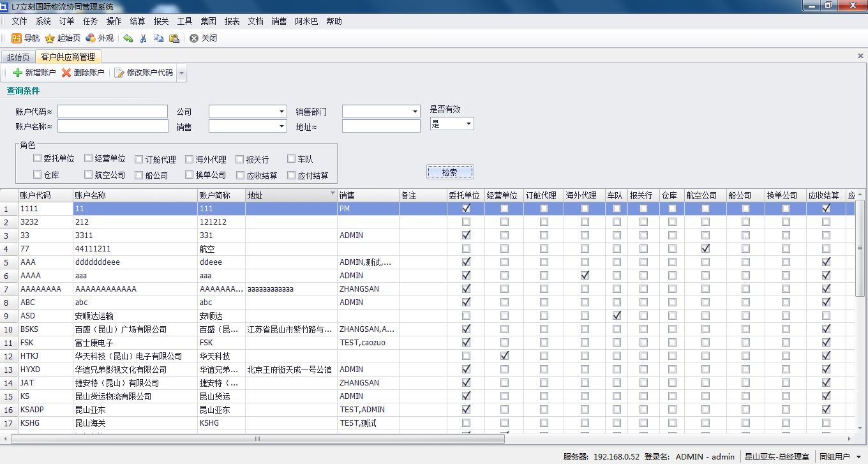Click the 昆山海关 account name cell
868x464 pixels.
[x=135, y=423]
